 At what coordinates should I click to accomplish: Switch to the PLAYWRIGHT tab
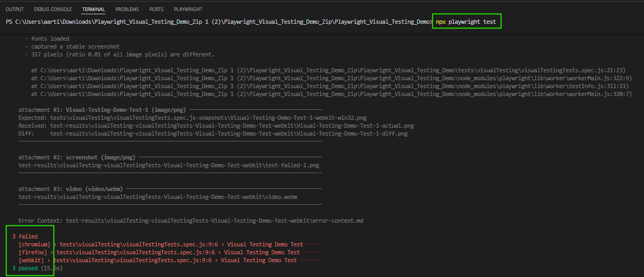(188, 9)
